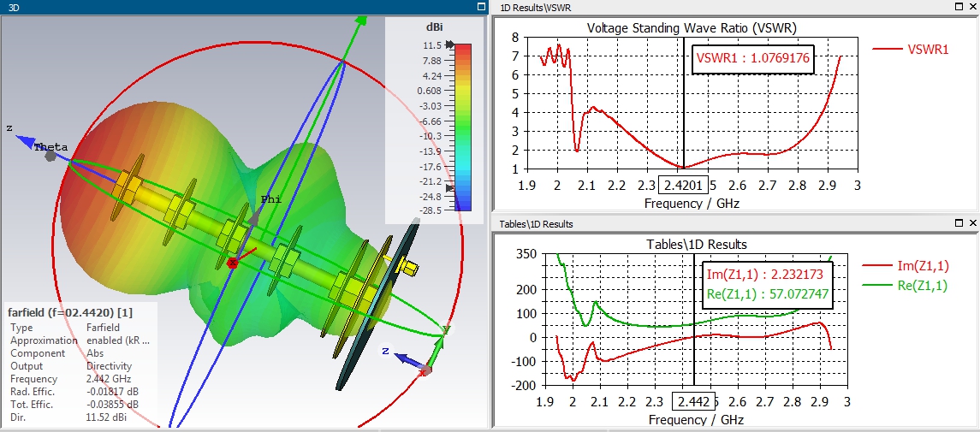Image resolution: width=980 pixels, height=432 pixels.
Task: Click the VSWR1 : 1.0769176 marker readout
Action: (752, 59)
